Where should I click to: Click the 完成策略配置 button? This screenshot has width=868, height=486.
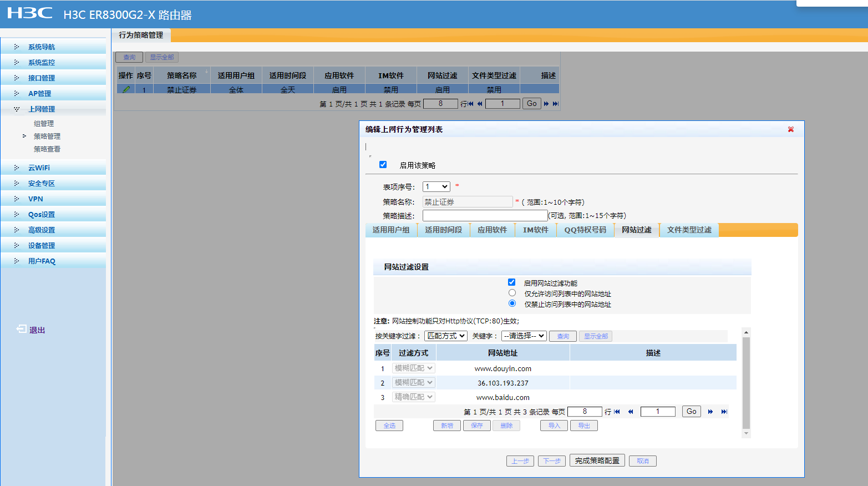point(597,460)
